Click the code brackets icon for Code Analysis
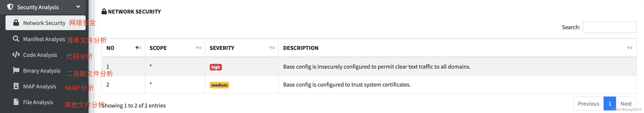 [x=16, y=55]
